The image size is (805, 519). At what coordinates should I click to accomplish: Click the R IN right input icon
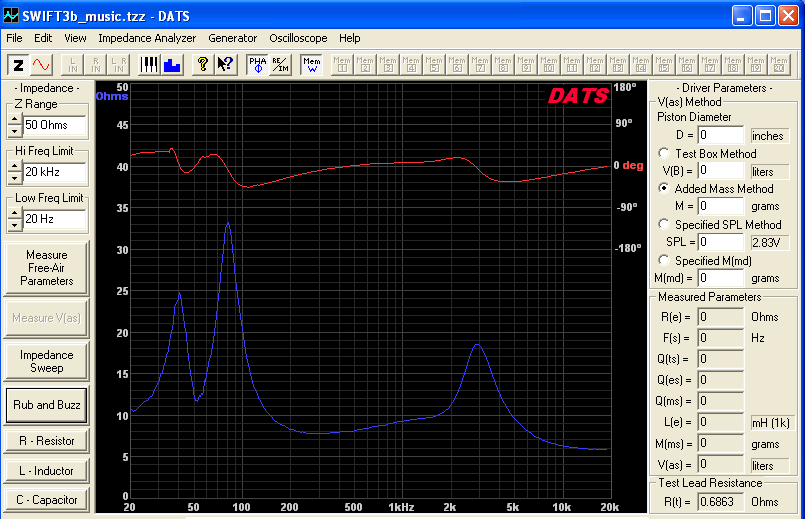(95, 65)
